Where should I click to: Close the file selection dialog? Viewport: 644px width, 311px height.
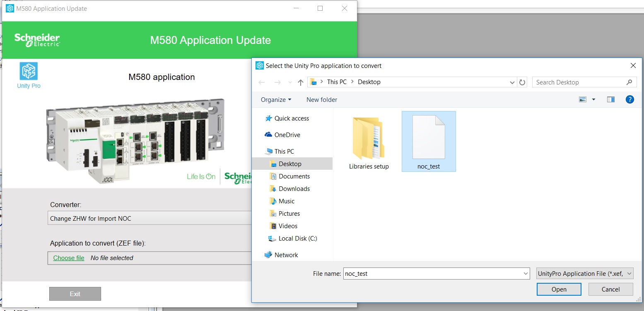(x=633, y=66)
